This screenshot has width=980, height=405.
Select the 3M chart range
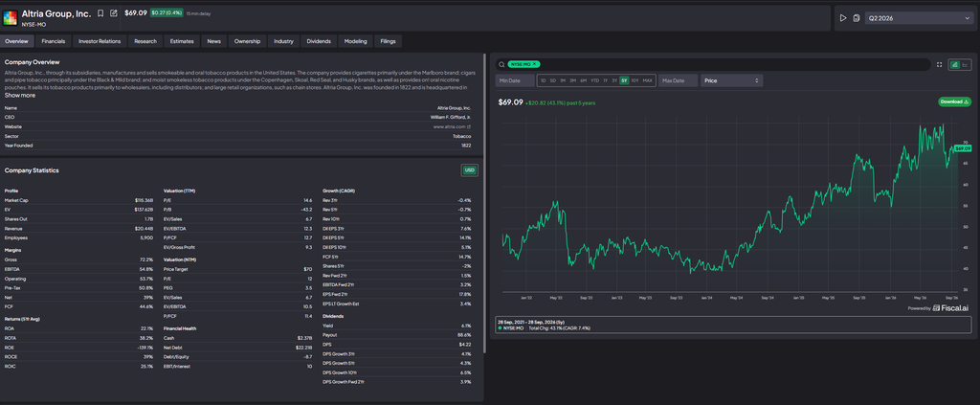coord(572,80)
